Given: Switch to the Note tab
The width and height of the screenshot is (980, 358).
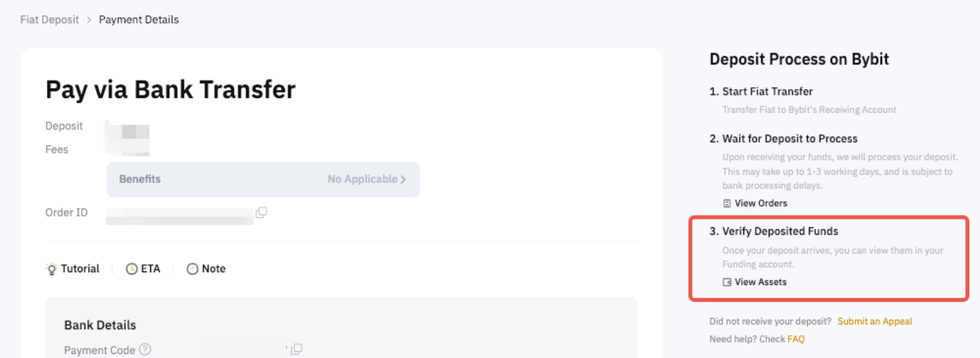Looking at the screenshot, I should click(206, 269).
